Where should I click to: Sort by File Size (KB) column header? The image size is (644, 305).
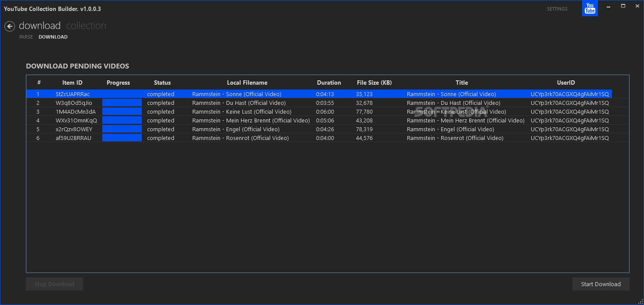coord(374,83)
